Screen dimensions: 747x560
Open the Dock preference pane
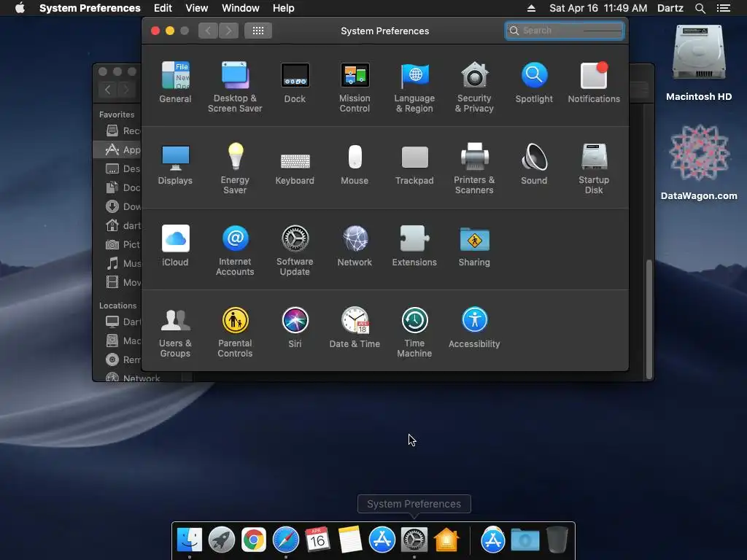pos(295,82)
